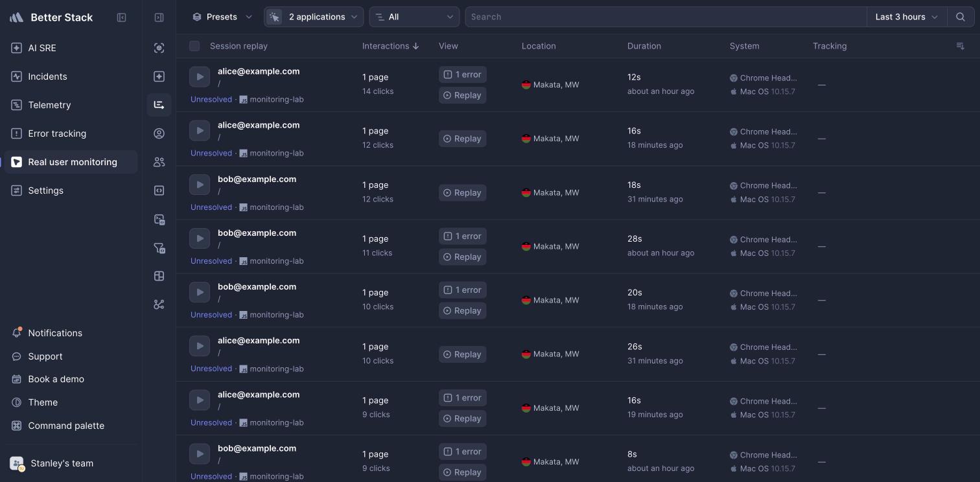Open Incidents in the sidebar

(x=71, y=76)
